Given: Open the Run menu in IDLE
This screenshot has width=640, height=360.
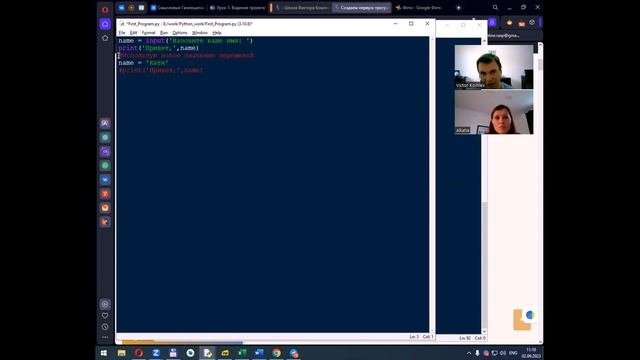Looking at the screenshot, I should pyautogui.click(x=164, y=33).
